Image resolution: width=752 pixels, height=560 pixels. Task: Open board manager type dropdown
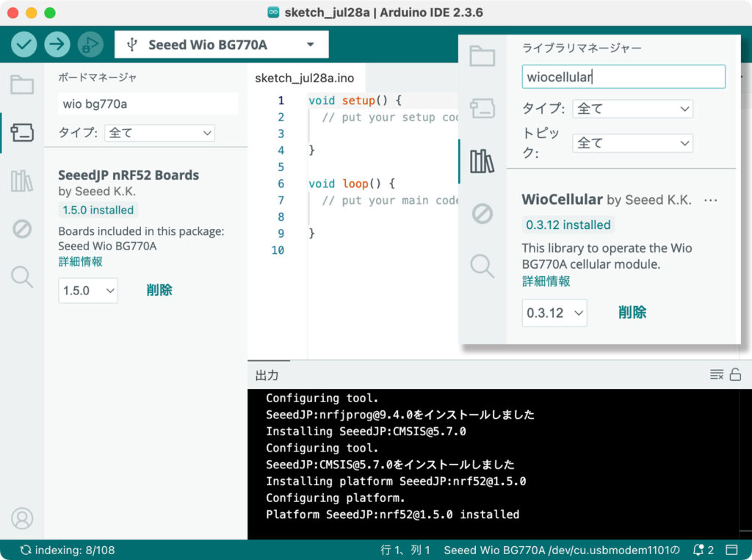[159, 133]
